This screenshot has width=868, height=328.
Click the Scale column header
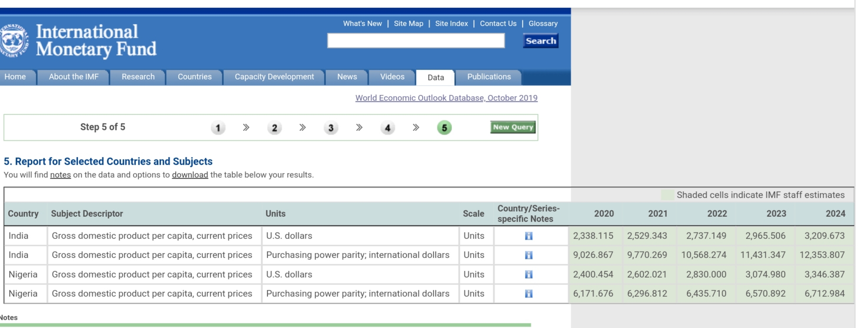(x=473, y=214)
